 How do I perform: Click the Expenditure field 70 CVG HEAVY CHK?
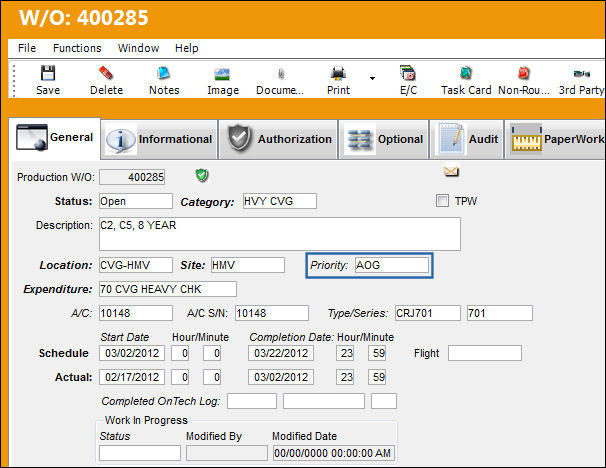click(168, 289)
